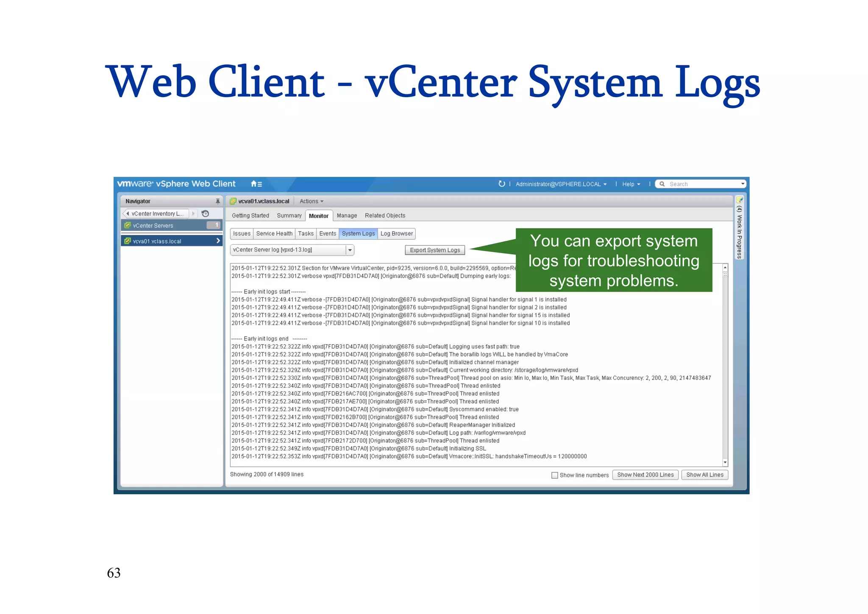Image resolution: width=868 pixels, height=614 pixels.
Task: Click the 'Log path: /var/log/vmware/vpxd' log line
Action: (378, 433)
